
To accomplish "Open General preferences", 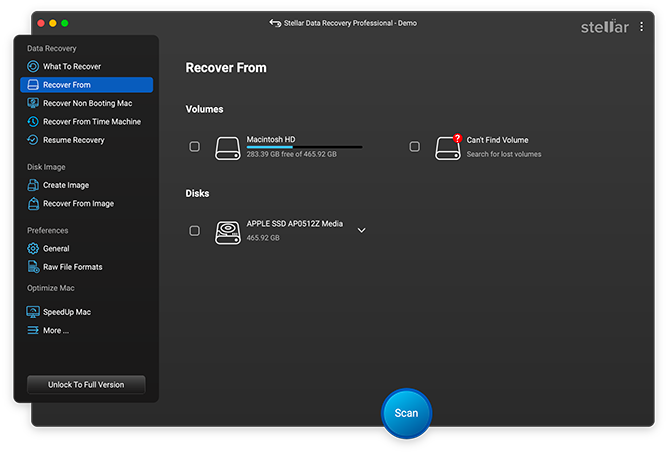I will 86,248.
